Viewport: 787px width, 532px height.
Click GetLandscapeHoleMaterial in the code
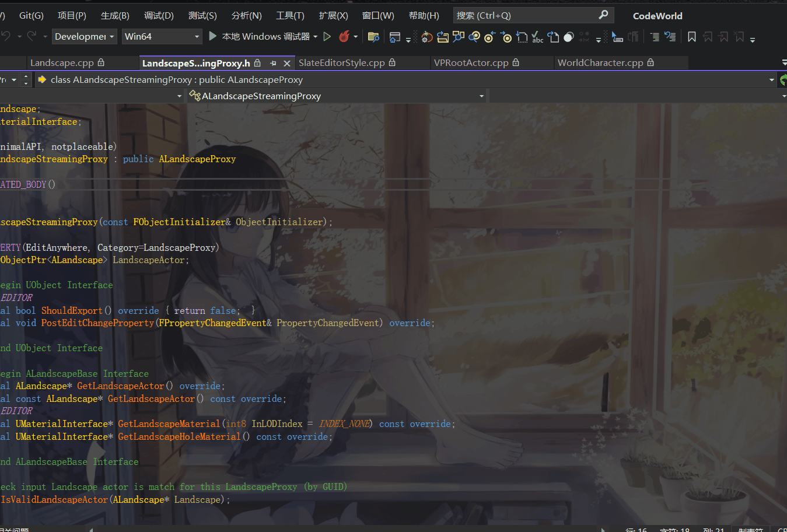click(x=179, y=437)
